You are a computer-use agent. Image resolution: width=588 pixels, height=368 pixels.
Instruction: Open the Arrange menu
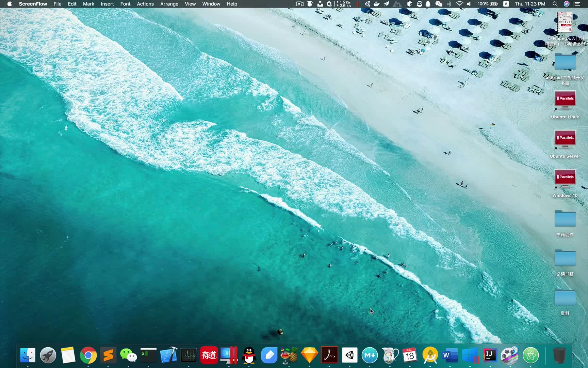169,4
